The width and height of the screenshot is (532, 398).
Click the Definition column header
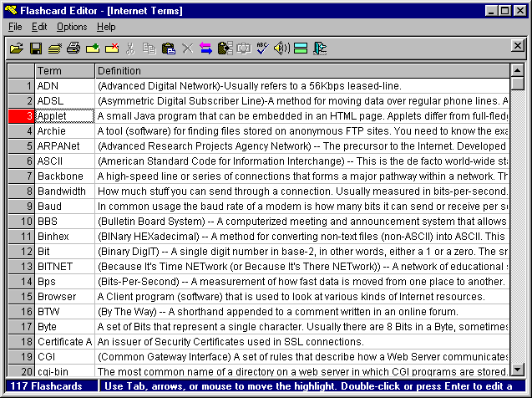[301, 71]
